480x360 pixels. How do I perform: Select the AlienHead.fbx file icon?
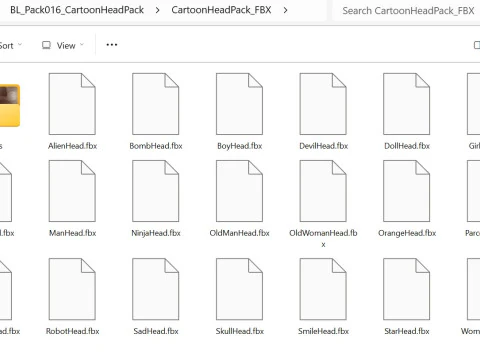(x=72, y=104)
